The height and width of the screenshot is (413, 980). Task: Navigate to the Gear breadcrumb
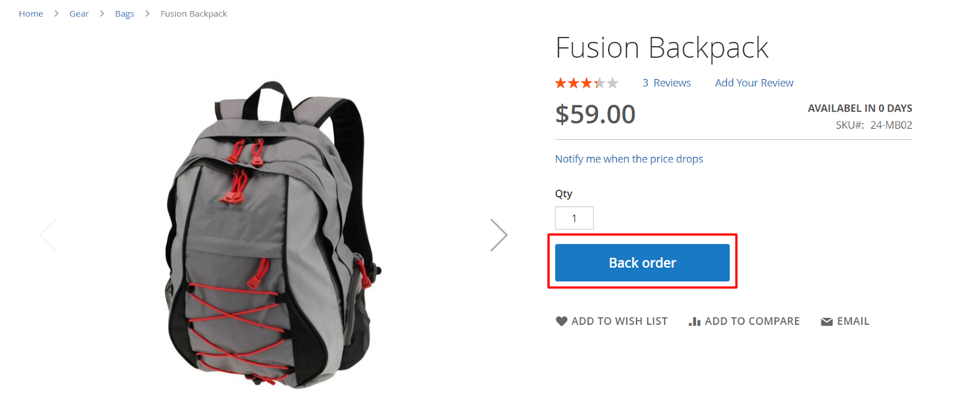point(79,13)
